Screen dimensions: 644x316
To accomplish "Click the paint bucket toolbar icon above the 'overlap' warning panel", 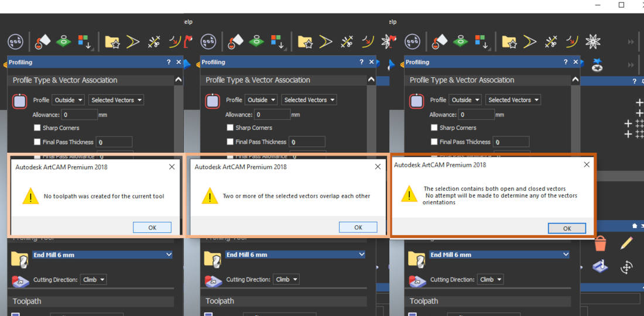I will pyautogui.click(x=235, y=41).
